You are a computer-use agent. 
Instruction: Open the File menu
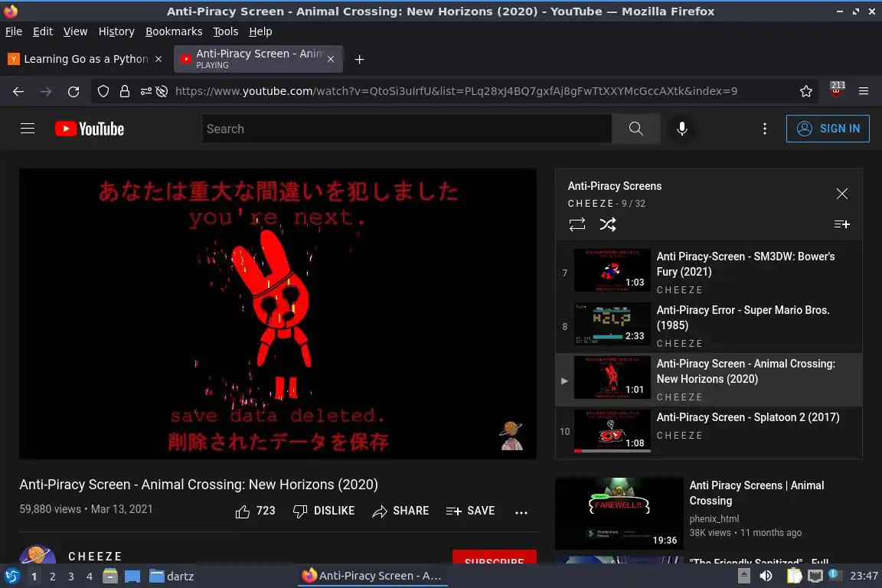(14, 31)
